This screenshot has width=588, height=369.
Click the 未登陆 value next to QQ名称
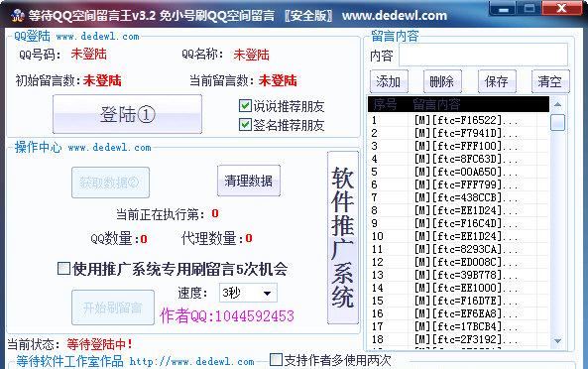click(251, 55)
